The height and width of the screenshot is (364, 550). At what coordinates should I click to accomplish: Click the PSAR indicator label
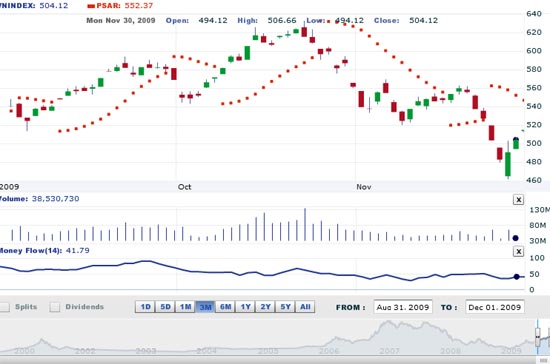[x=120, y=6]
